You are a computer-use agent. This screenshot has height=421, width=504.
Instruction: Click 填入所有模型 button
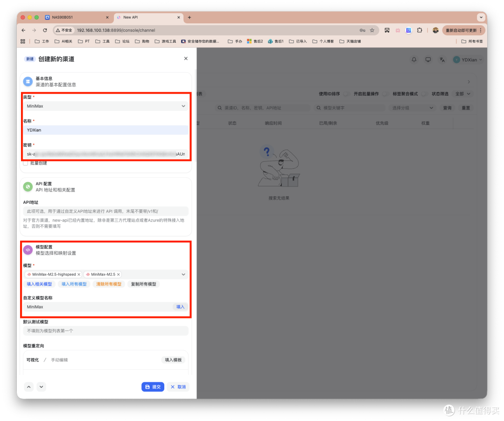click(74, 284)
